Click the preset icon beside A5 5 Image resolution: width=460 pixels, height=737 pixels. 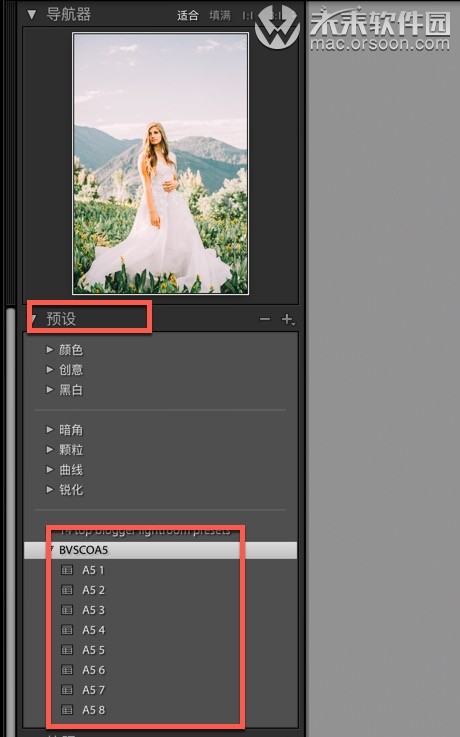[67, 650]
